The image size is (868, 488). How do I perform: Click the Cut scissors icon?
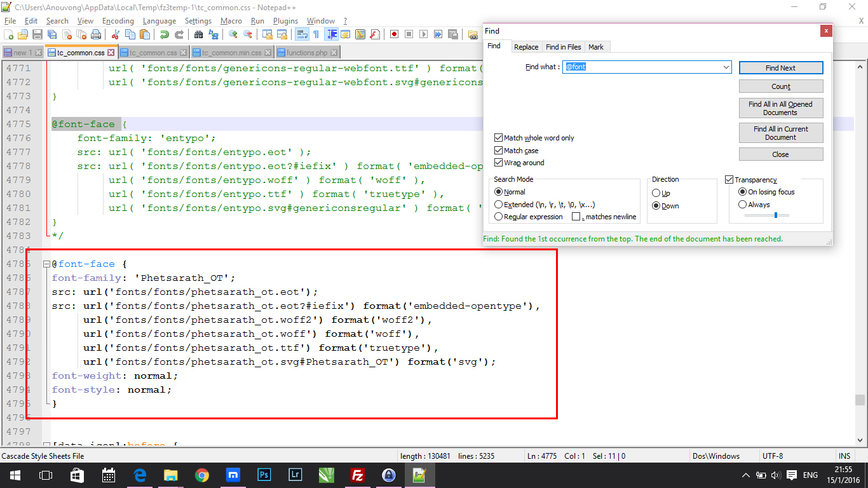[115, 34]
